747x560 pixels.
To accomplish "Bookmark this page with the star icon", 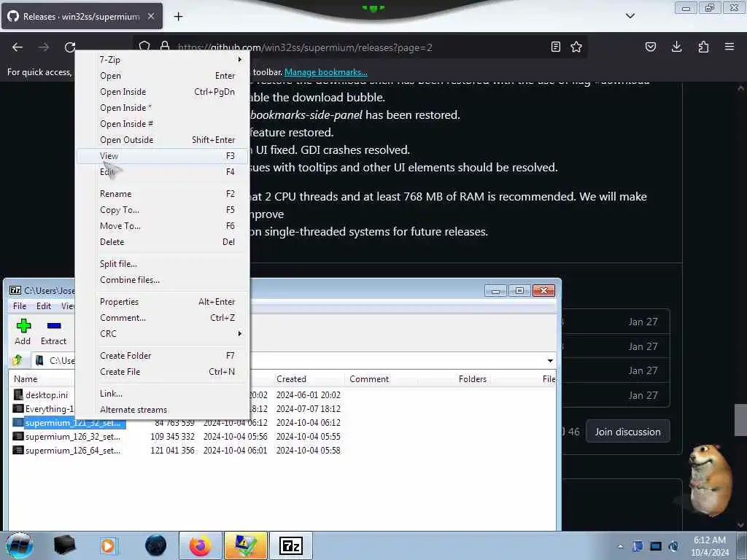I will coord(576,47).
